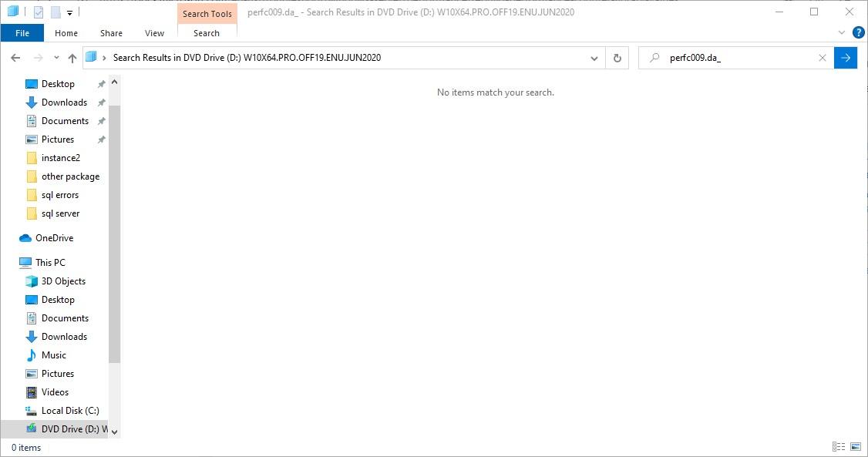Refresh the search results
The width and height of the screenshot is (868, 457).
click(x=617, y=58)
